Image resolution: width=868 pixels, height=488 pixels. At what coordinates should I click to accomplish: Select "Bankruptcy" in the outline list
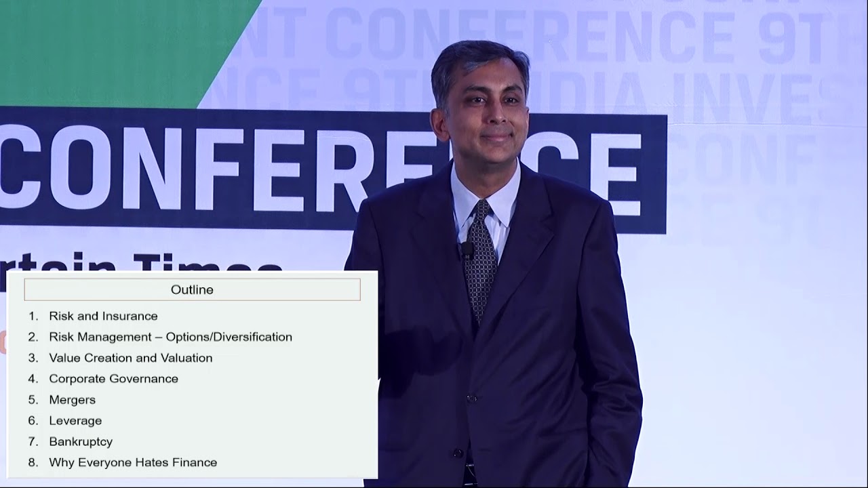pos(81,442)
